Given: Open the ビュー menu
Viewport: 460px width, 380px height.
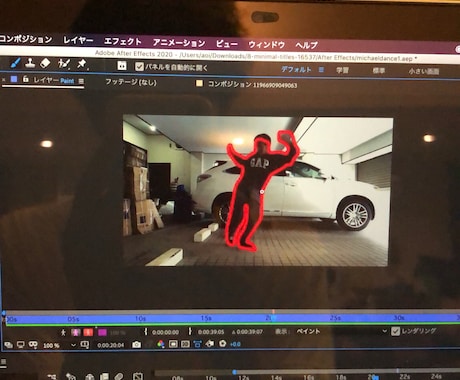Looking at the screenshot, I should [227, 44].
